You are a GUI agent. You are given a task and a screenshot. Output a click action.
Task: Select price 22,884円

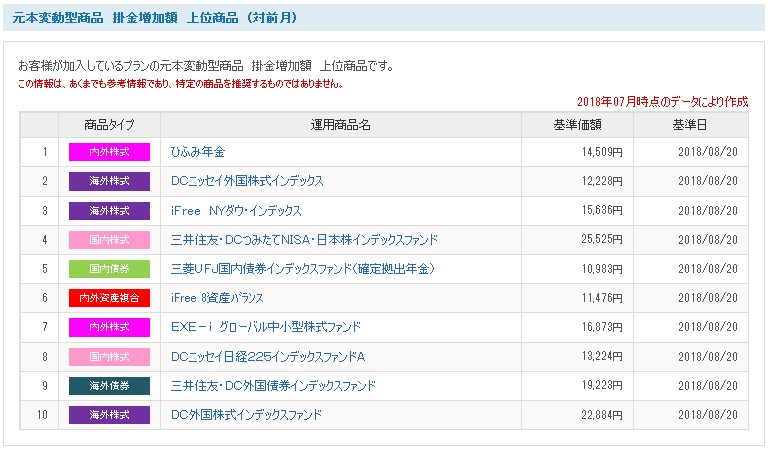click(602, 415)
